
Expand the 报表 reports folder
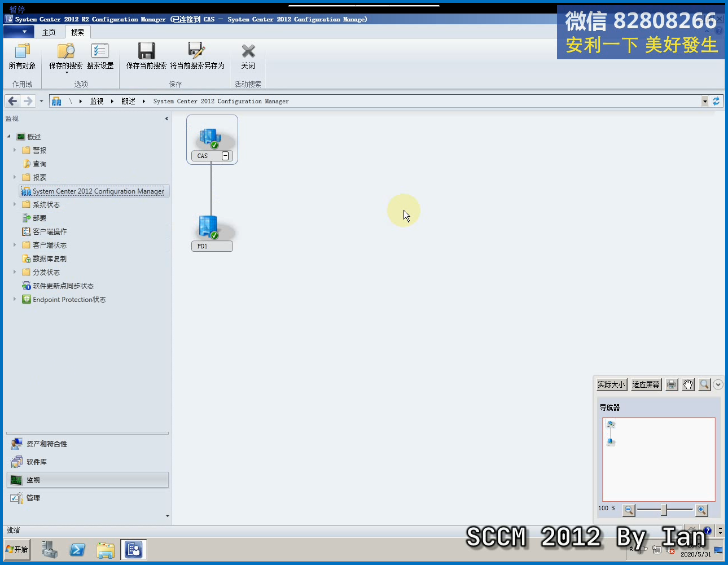coord(15,177)
